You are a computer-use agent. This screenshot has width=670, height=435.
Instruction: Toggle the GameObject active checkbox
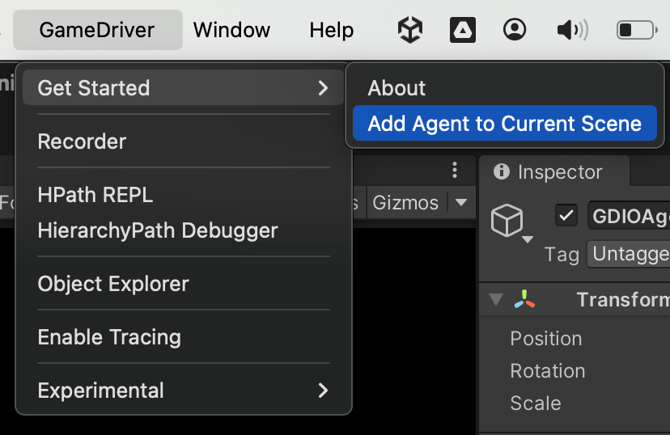[x=566, y=215]
